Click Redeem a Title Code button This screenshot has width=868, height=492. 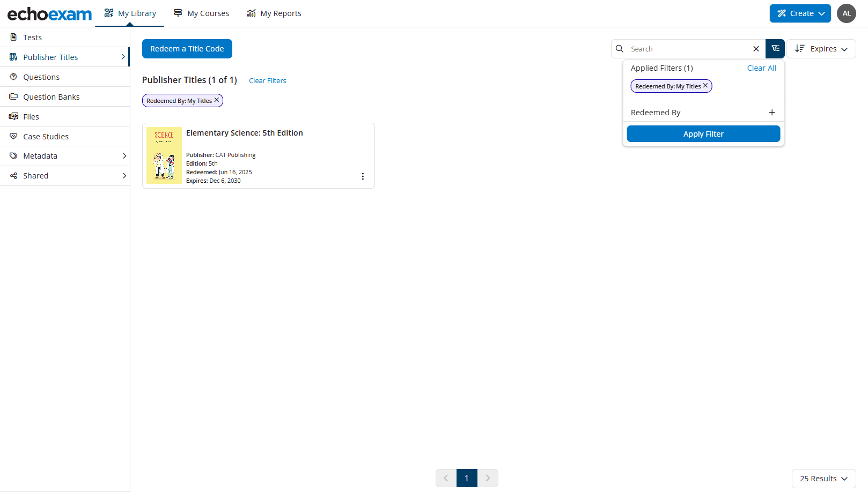187,49
